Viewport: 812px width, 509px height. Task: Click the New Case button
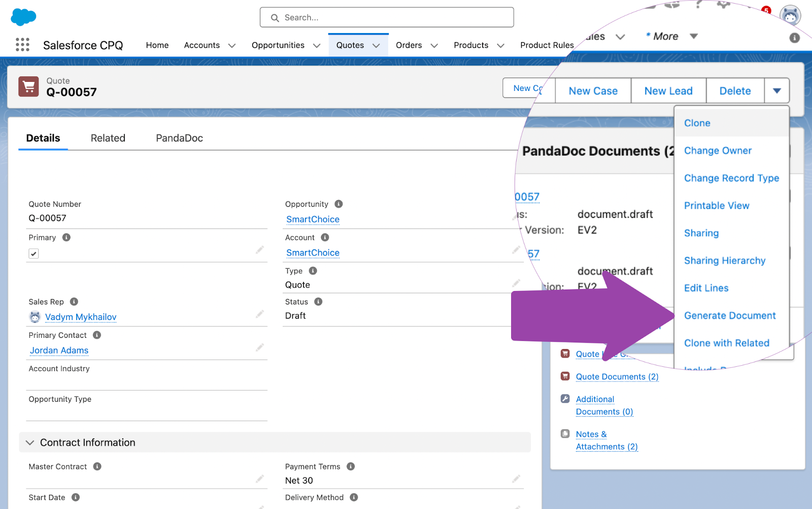tap(593, 91)
